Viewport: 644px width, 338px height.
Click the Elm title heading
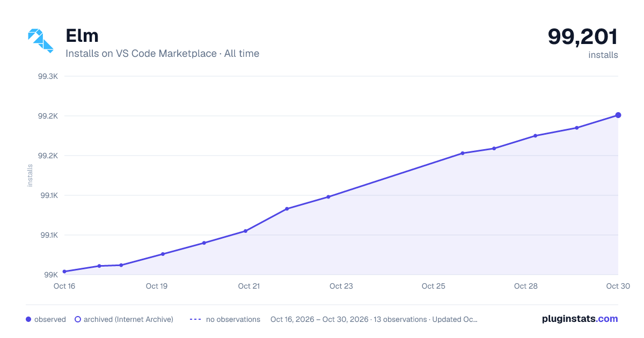point(82,35)
